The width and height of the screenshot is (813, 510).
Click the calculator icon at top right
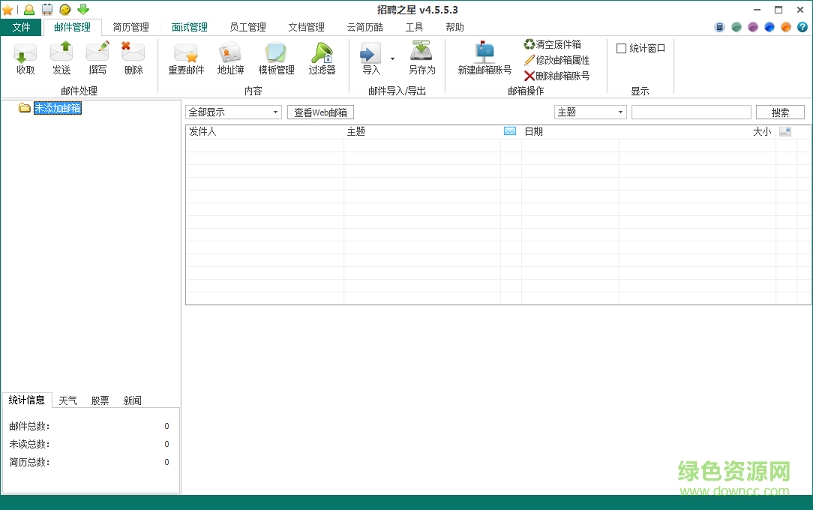pos(719,27)
